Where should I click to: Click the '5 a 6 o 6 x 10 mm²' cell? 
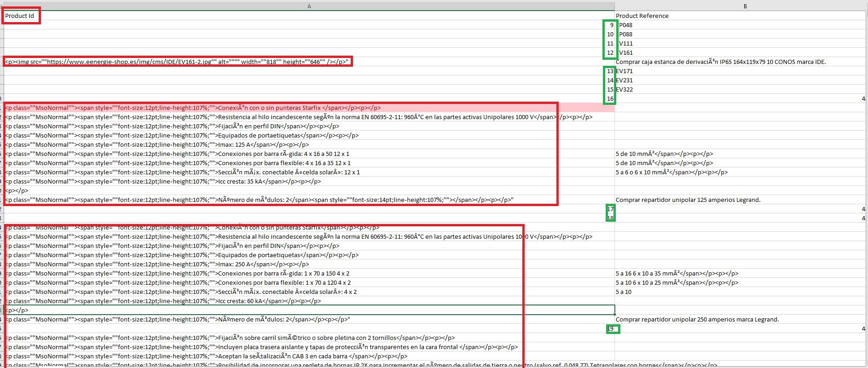click(741, 172)
